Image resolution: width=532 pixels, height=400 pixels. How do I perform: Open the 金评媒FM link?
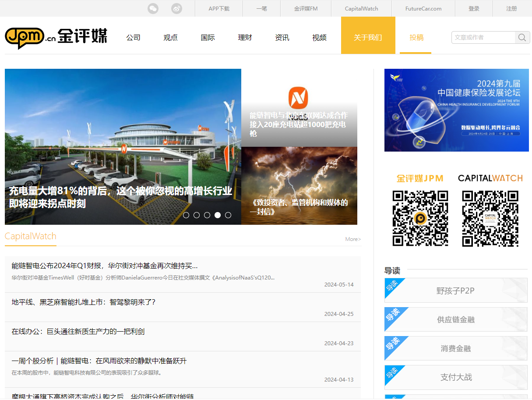tap(306, 8)
